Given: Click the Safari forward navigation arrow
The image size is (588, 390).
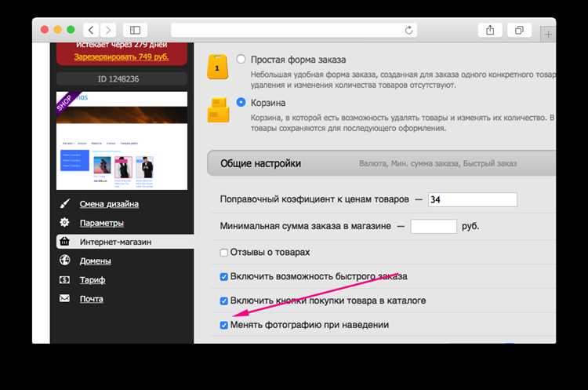Looking at the screenshot, I should click(107, 30).
